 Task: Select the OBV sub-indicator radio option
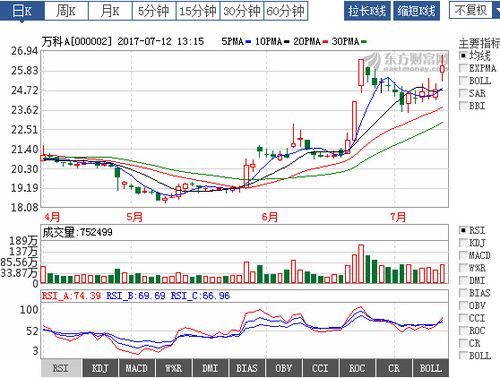473,306
